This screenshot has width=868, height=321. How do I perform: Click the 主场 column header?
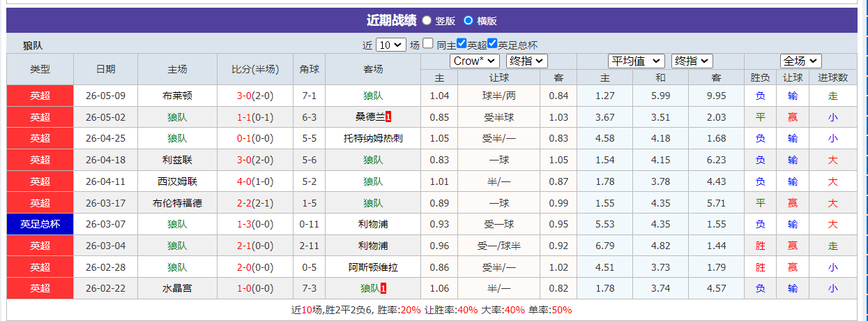177,69
